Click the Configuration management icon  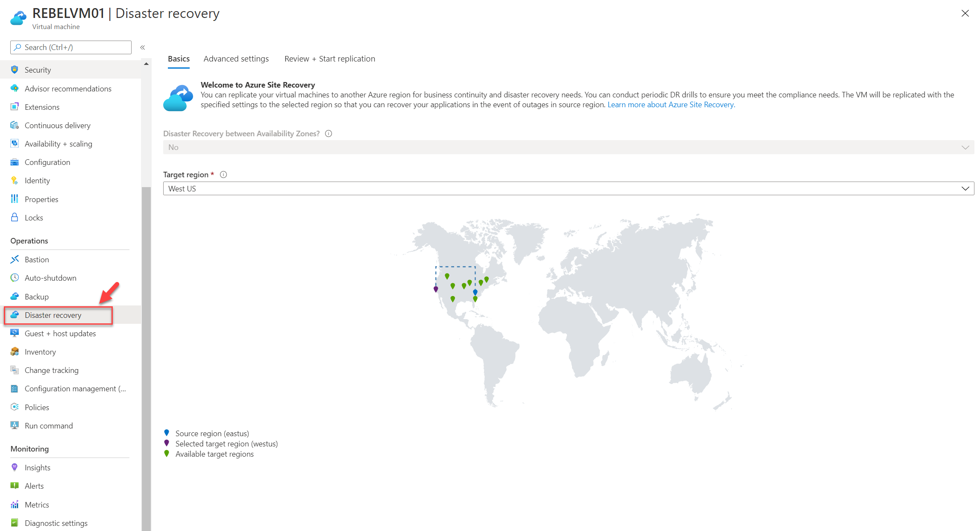(x=15, y=389)
